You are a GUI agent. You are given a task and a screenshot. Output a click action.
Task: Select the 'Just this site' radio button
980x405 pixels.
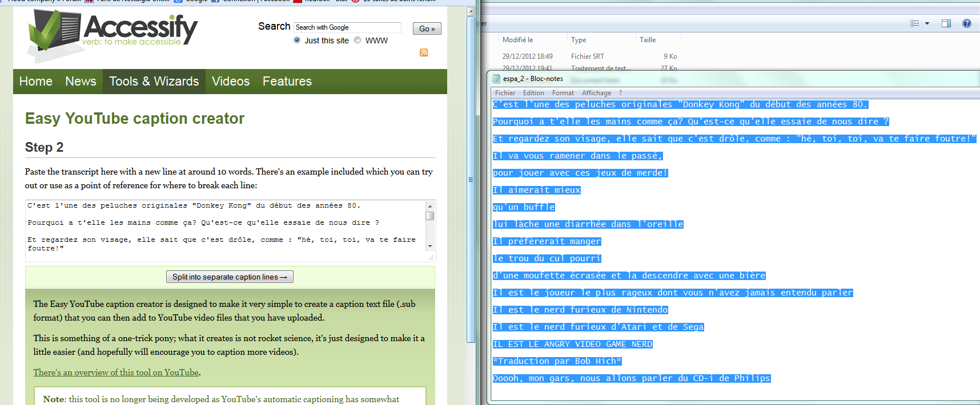[x=297, y=40]
